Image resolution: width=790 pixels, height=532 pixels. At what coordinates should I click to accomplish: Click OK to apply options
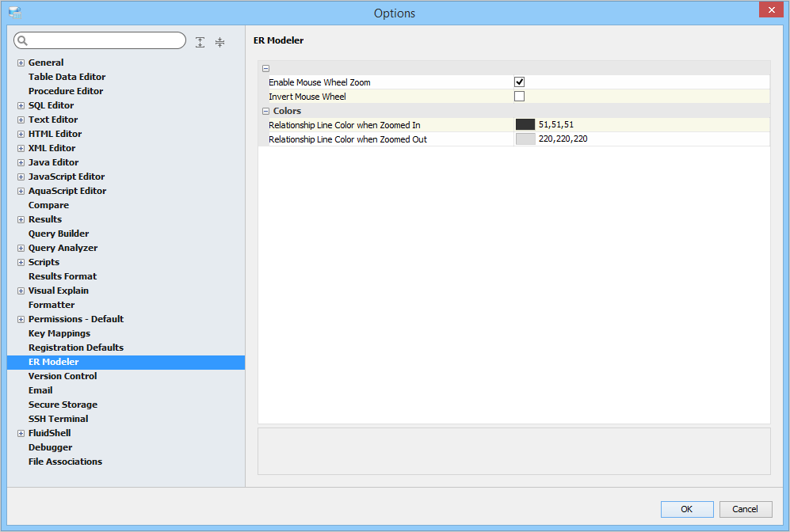687,509
